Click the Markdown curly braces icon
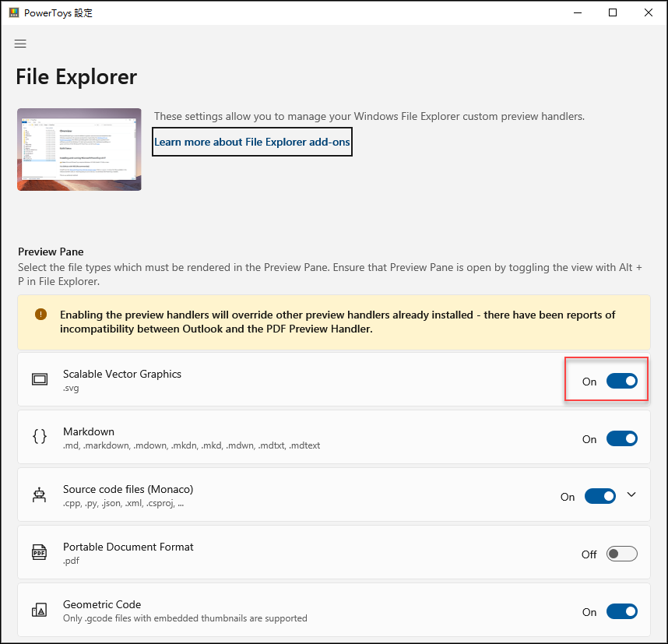 [x=40, y=436]
